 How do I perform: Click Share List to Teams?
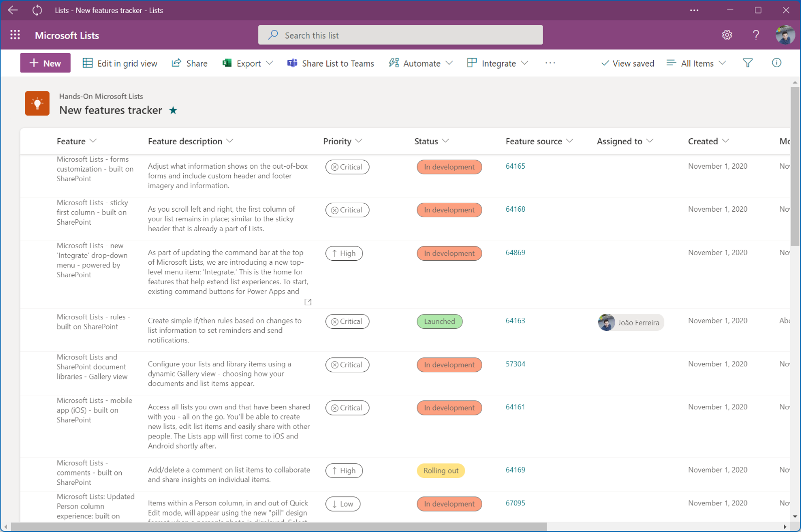(330, 63)
